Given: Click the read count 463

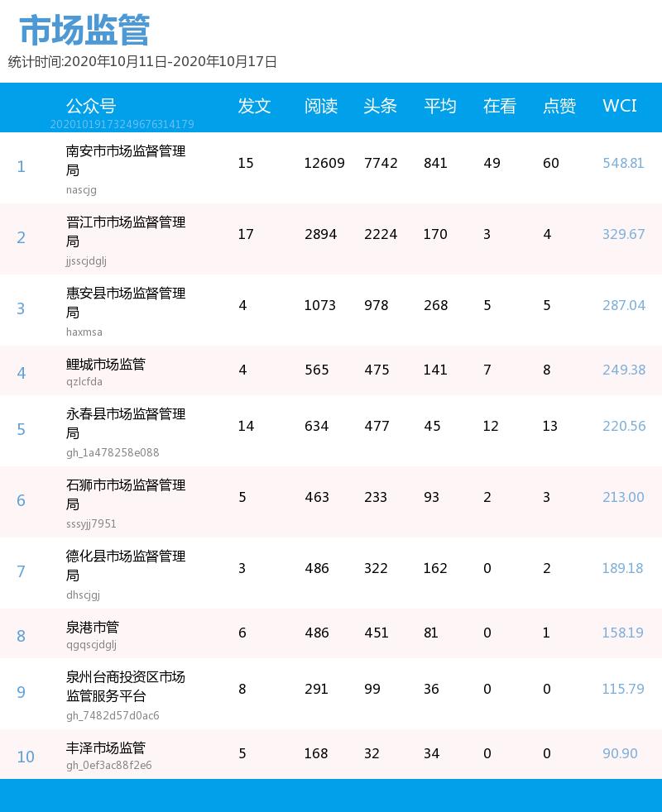Looking at the screenshot, I should 317,497.
